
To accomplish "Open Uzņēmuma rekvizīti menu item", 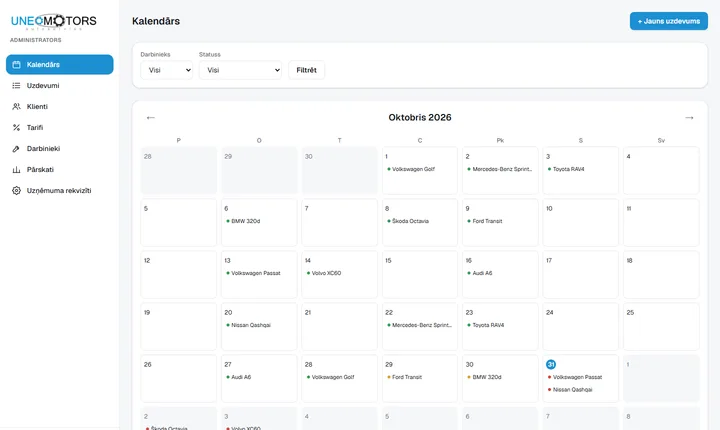I will [60, 191].
